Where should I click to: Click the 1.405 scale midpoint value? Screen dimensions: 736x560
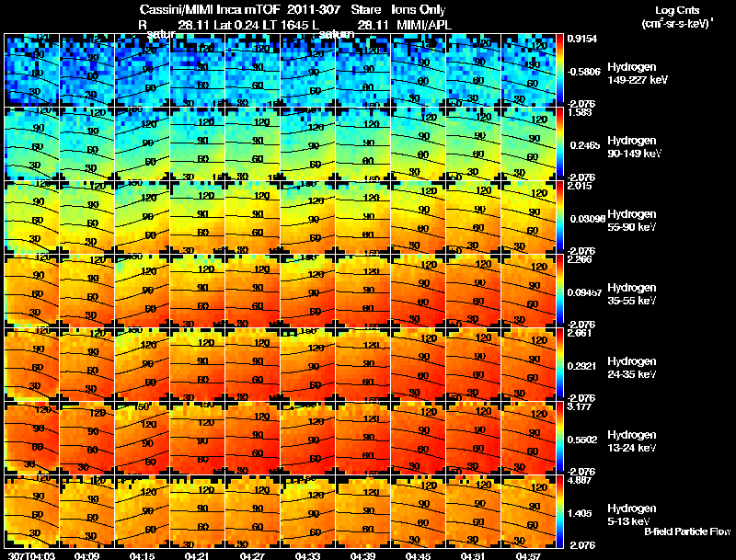point(580,514)
